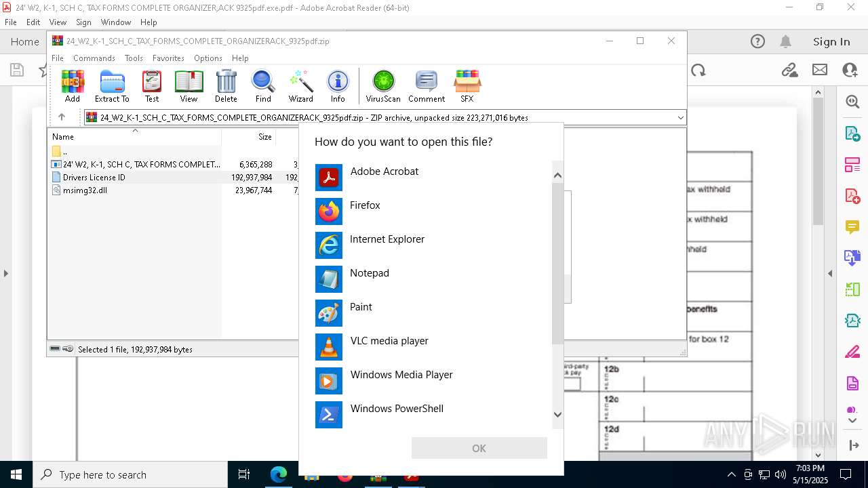Click the taskbar clock showing 7:03 PM
The image size is (868, 488).
click(x=810, y=474)
